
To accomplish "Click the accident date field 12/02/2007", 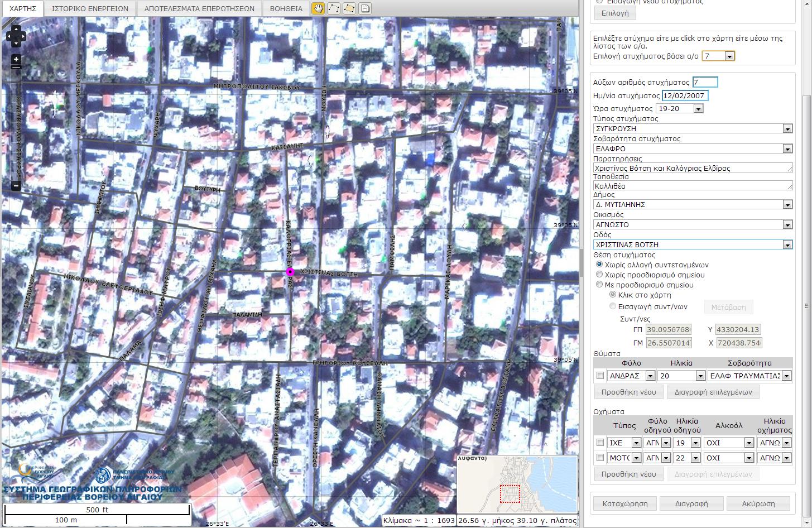I will [x=685, y=95].
